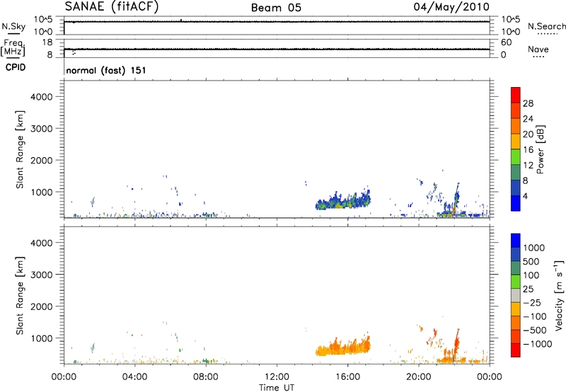The image size is (566, 392).
Task: Select the 04:00 time axis label
Action: [134, 377]
